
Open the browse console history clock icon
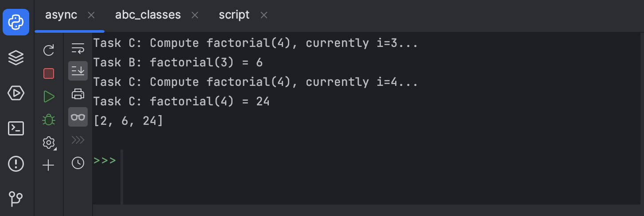pos(78,163)
